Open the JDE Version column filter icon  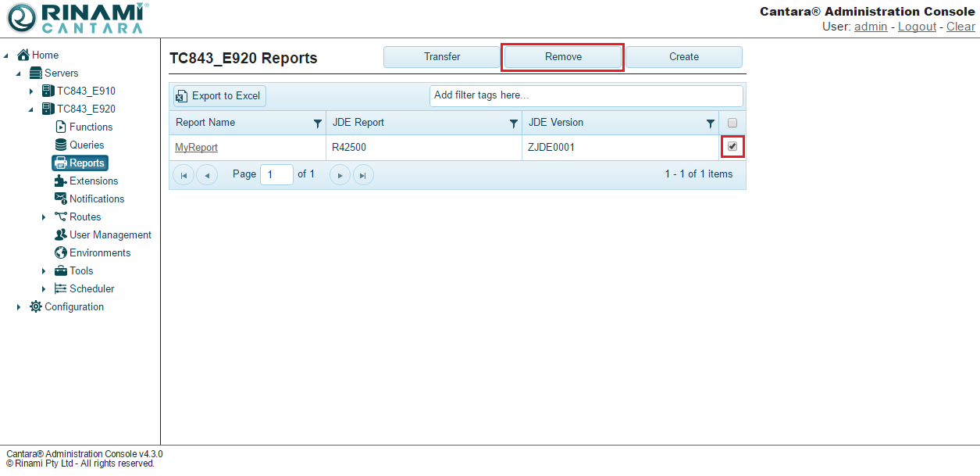pyautogui.click(x=711, y=123)
